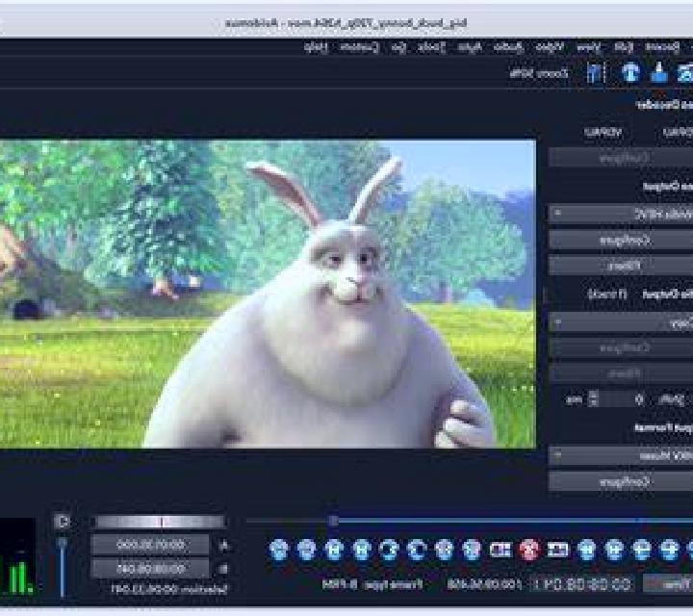Set selection end with marker B icon
The width and height of the screenshot is (693, 616).
(500, 550)
